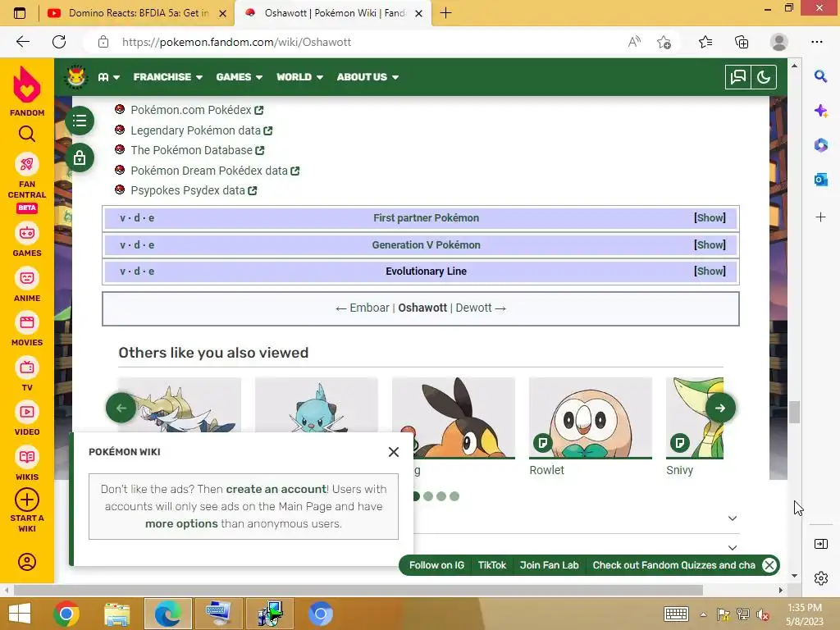The width and height of the screenshot is (840, 630).
Task: Open the wiki discussions chat icon
Action: (737, 77)
